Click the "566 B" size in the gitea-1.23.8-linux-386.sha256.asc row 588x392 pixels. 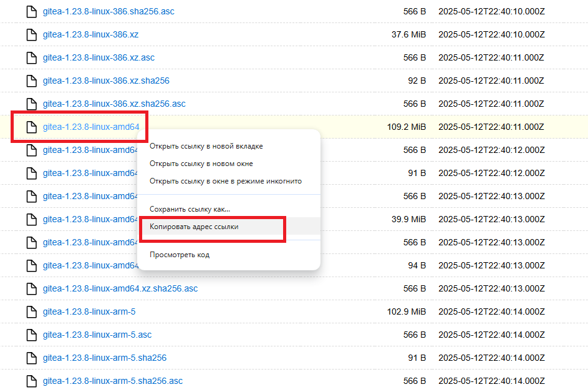coord(415,12)
